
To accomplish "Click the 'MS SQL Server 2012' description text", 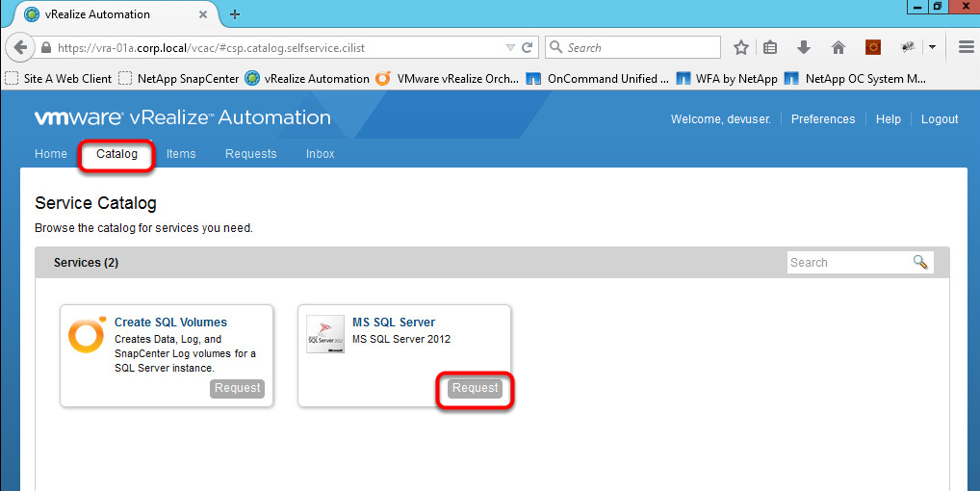I will click(401, 339).
